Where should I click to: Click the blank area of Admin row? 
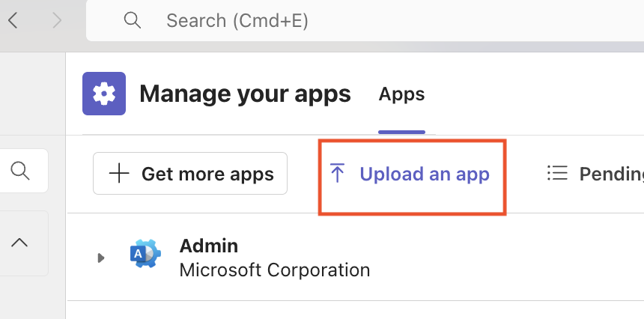point(505,257)
